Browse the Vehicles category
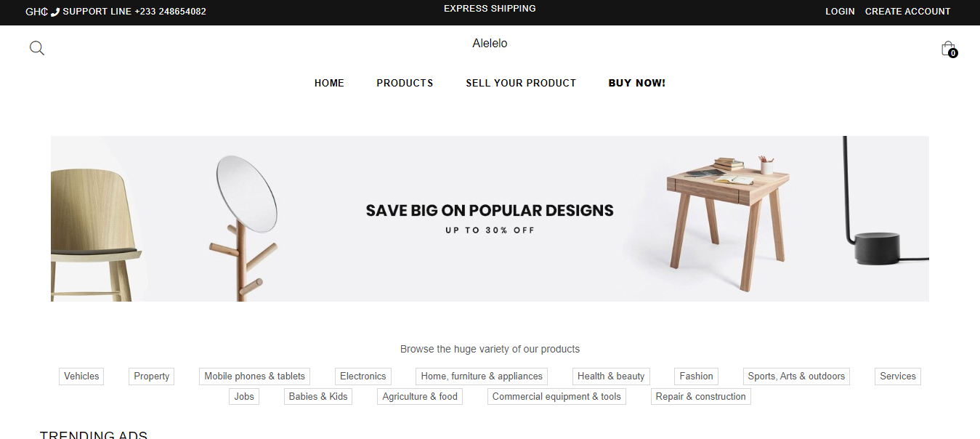 click(x=81, y=376)
